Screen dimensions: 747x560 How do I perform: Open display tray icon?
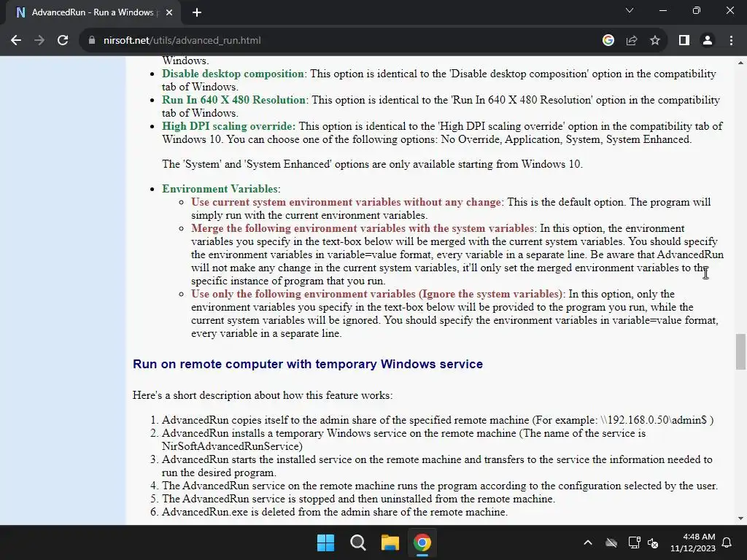point(634,542)
